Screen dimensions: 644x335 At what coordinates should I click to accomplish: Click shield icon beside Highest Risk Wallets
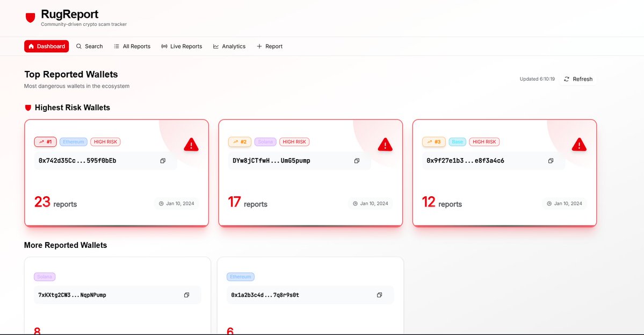[28, 108]
